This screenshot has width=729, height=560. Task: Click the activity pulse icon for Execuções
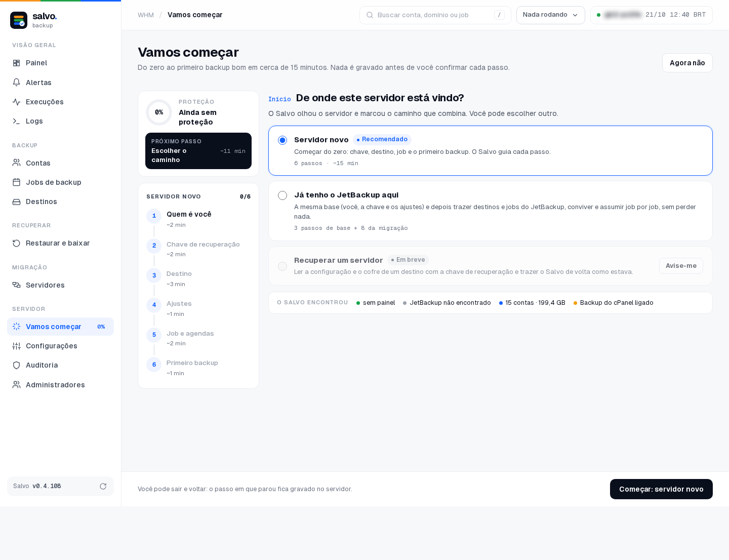coord(16,102)
